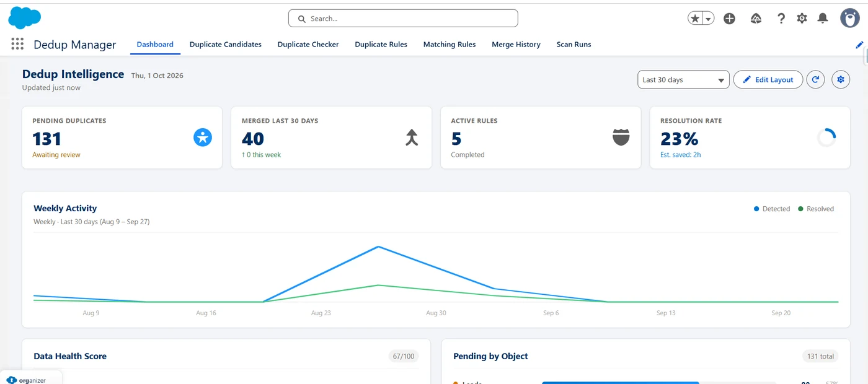Click the 5 active rules value
868x384 pixels.
coord(456,139)
